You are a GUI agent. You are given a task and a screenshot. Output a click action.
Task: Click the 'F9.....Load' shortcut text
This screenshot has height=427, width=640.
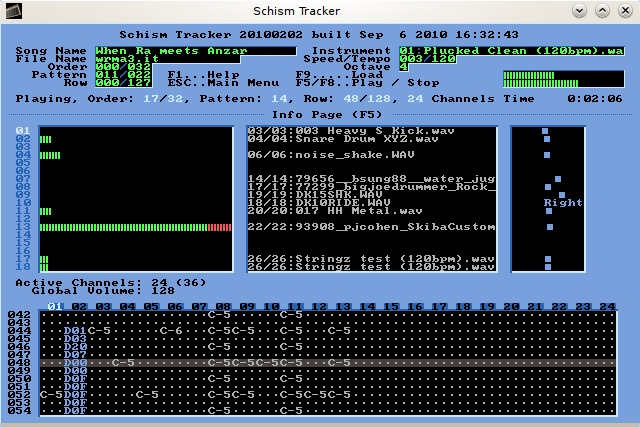tap(340, 75)
